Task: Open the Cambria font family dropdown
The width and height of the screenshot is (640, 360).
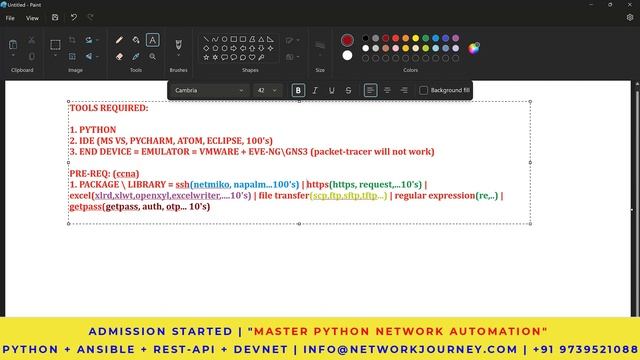Action: click(209, 90)
